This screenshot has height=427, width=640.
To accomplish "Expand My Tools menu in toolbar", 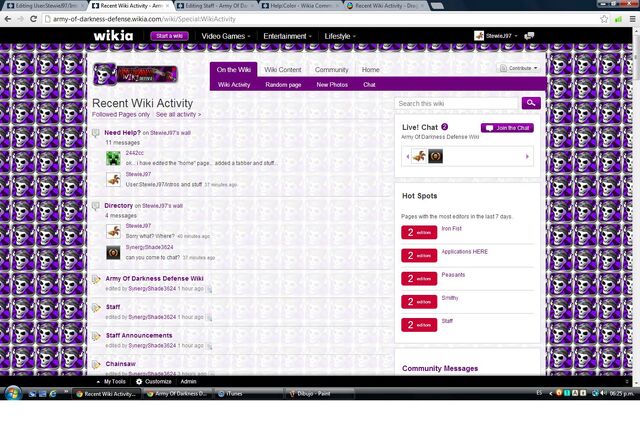I will click(111, 382).
